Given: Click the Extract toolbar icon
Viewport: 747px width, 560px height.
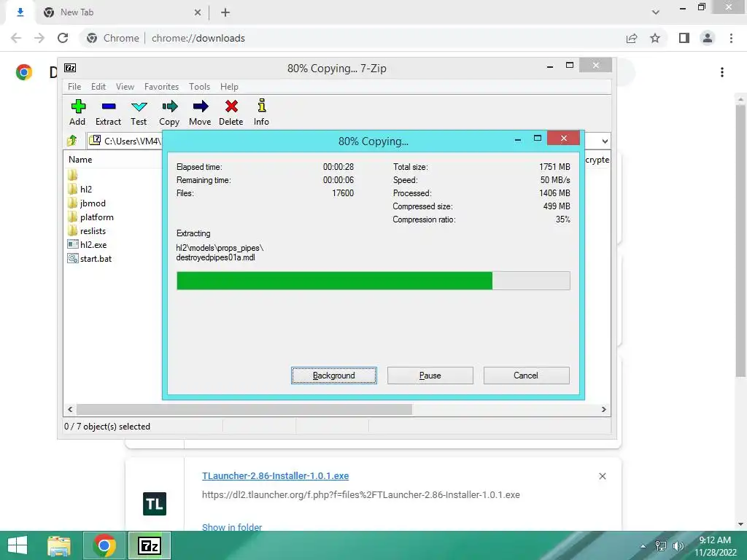Looking at the screenshot, I should point(108,112).
